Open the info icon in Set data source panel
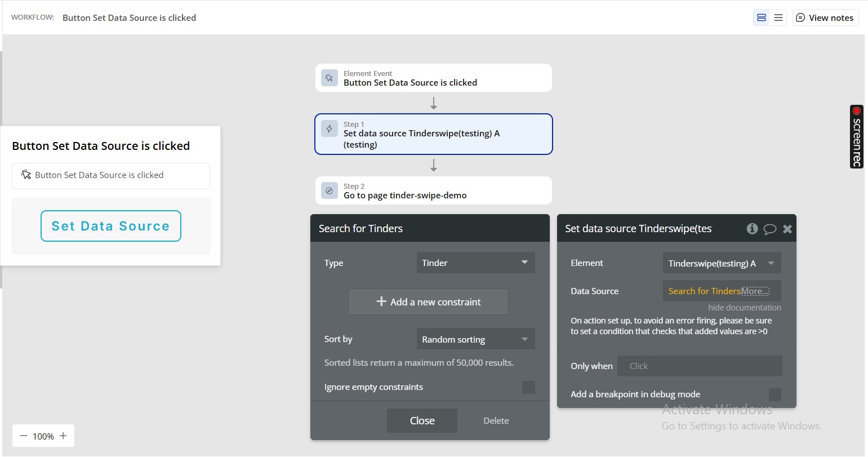 pyautogui.click(x=752, y=228)
